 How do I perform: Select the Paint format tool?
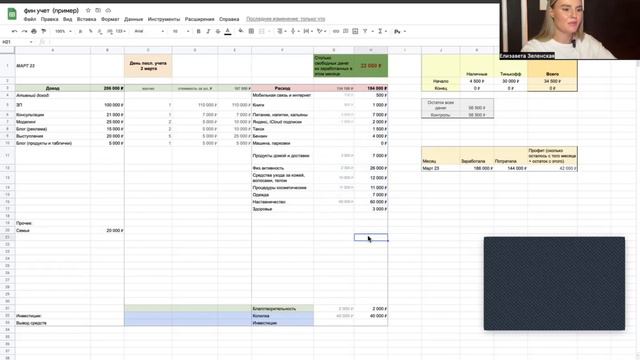tap(44, 31)
